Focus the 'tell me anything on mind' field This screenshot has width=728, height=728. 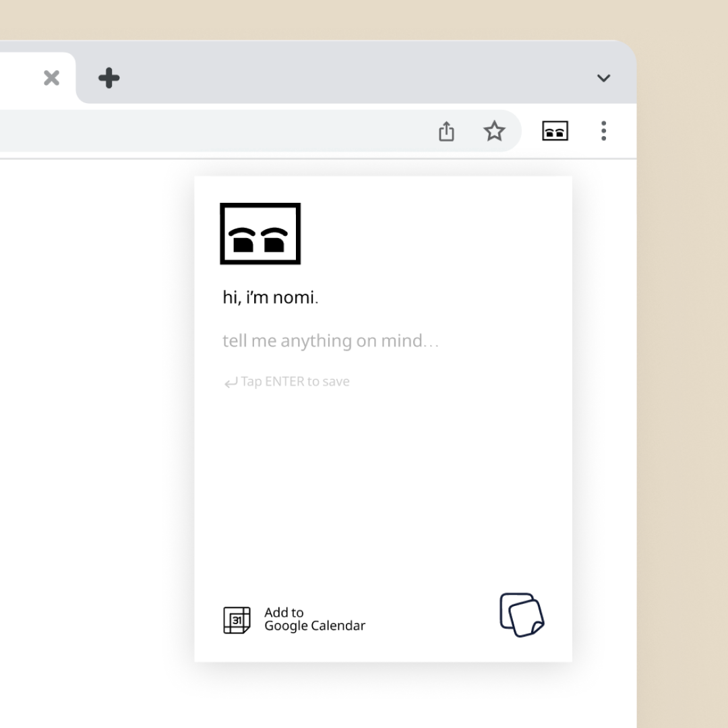click(330, 341)
